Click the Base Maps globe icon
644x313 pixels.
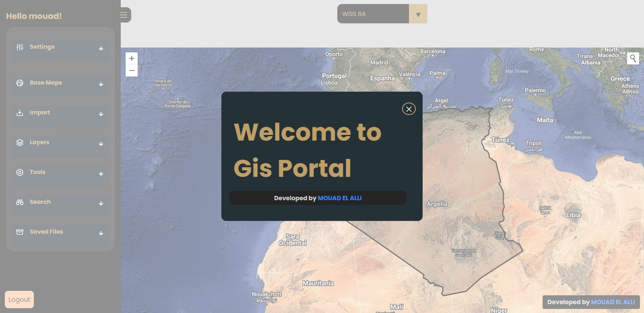[x=20, y=83]
